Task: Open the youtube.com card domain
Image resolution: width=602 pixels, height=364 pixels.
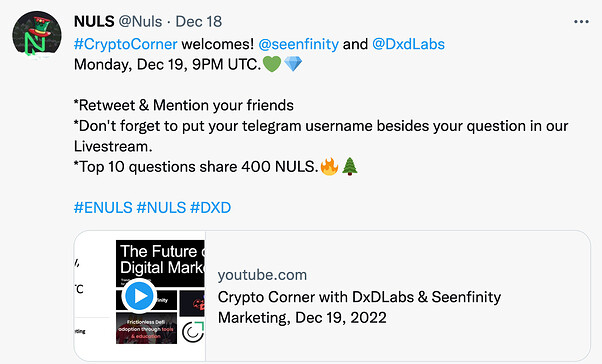Action: pyautogui.click(x=262, y=275)
